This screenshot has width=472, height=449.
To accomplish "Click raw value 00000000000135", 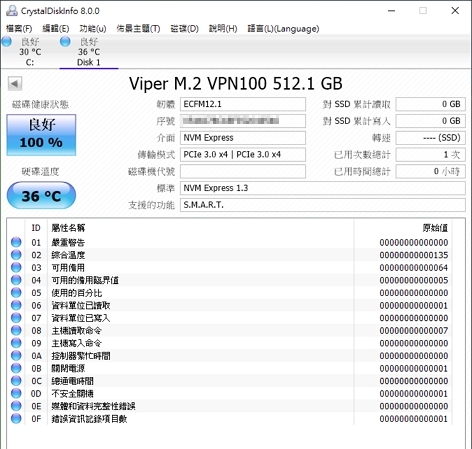I will pyautogui.click(x=414, y=255).
